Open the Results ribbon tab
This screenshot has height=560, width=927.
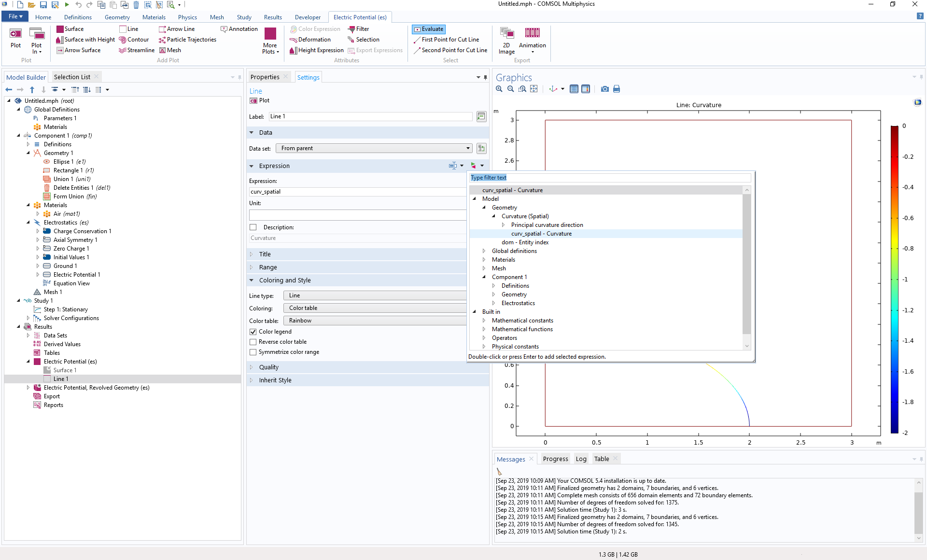click(273, 17)
